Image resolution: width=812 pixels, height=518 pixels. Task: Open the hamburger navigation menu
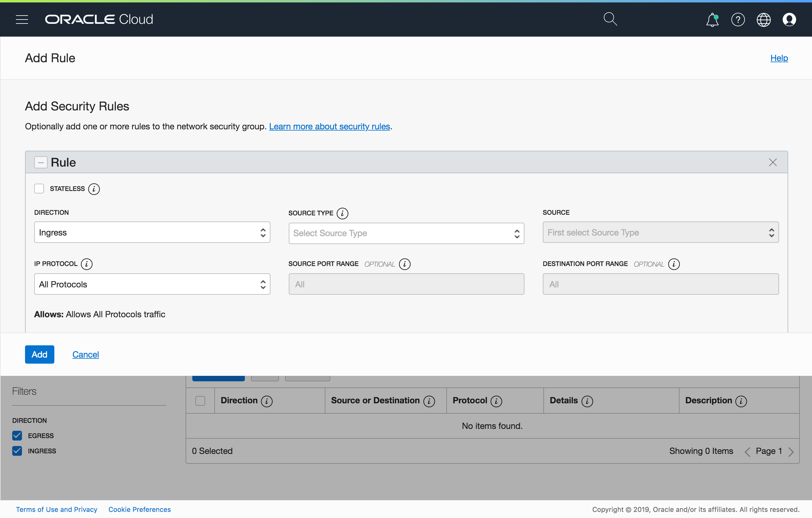(x=22, y=19)
